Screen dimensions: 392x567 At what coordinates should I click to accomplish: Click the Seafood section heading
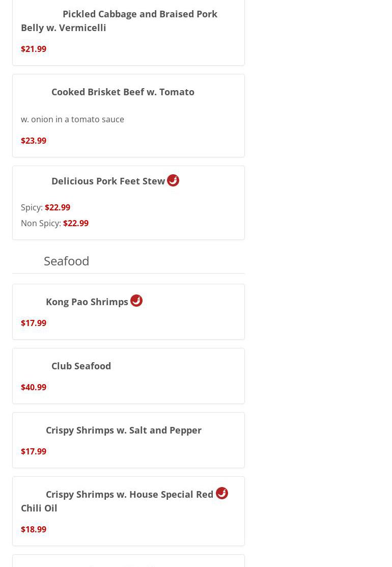coord(66,261)
